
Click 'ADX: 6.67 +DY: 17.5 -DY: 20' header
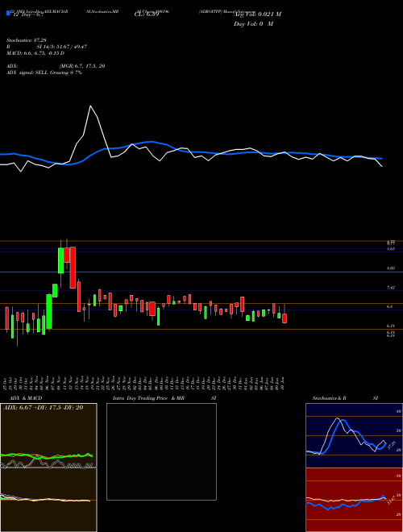(43, 408)
